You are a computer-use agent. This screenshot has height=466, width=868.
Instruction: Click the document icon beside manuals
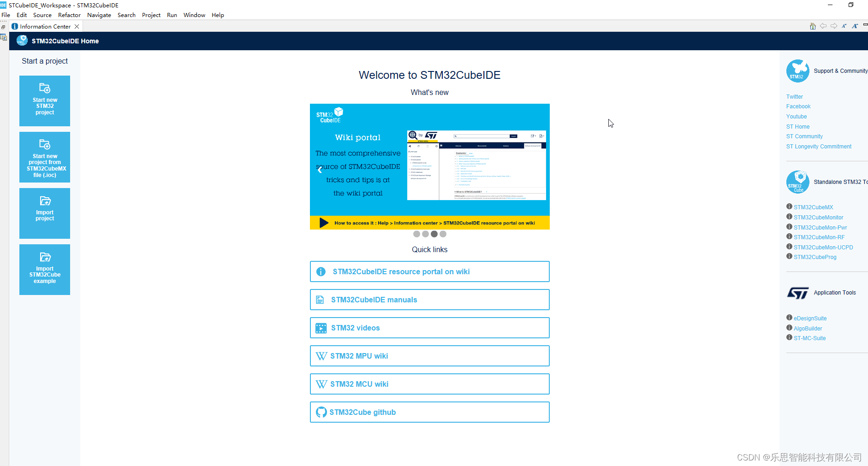coord(320,300)
